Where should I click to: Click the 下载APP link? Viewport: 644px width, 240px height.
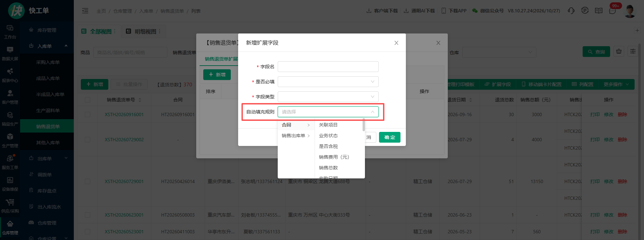454,11
